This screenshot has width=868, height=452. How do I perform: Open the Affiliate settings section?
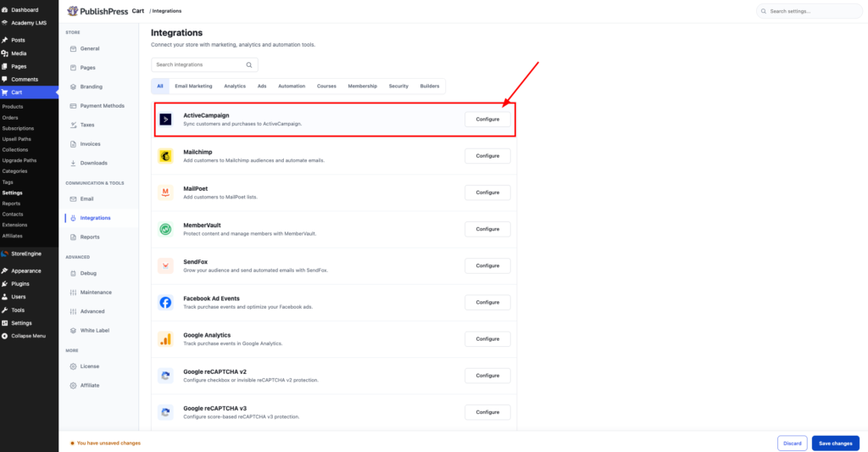coord(90,386)
